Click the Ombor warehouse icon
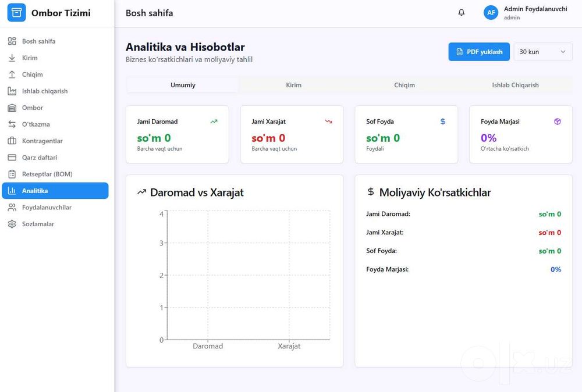This screenshot has height=392, width=582. [12, 108]
